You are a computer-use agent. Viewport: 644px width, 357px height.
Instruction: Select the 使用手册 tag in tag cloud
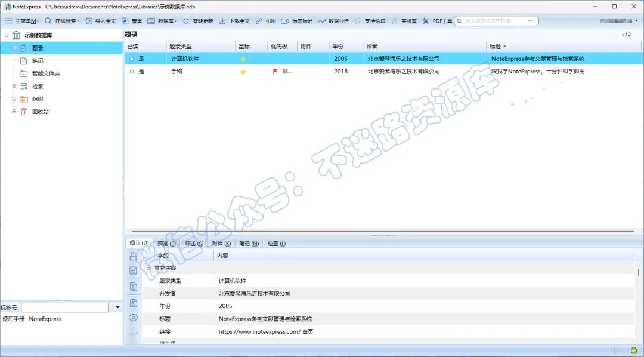(x=14, y=319)
